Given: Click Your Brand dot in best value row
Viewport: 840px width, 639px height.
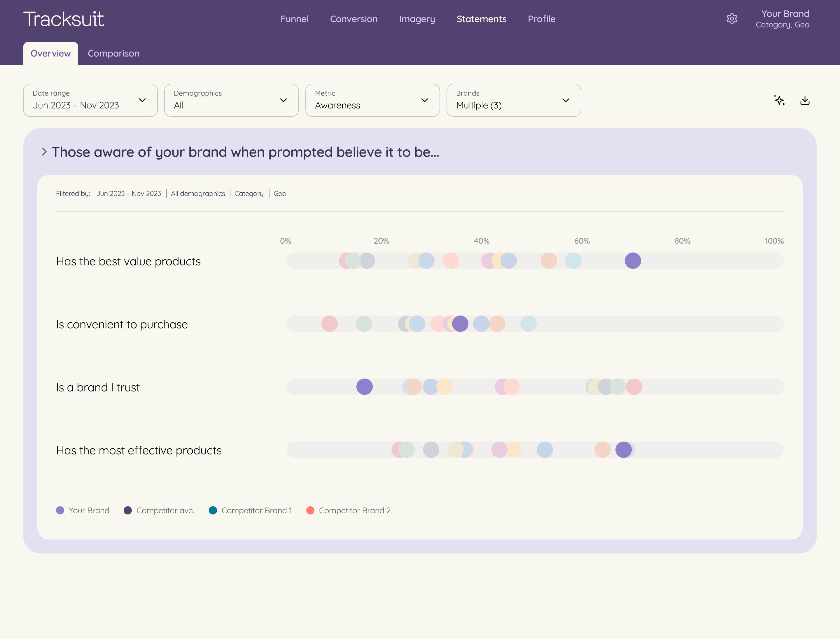Looking at the screenshot, I should (x=633, y=261).
